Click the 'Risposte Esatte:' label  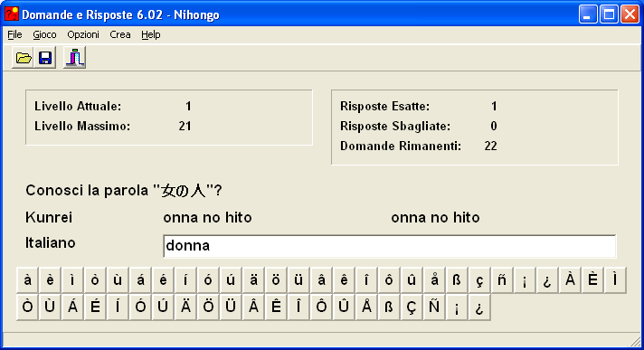(384, 107)
